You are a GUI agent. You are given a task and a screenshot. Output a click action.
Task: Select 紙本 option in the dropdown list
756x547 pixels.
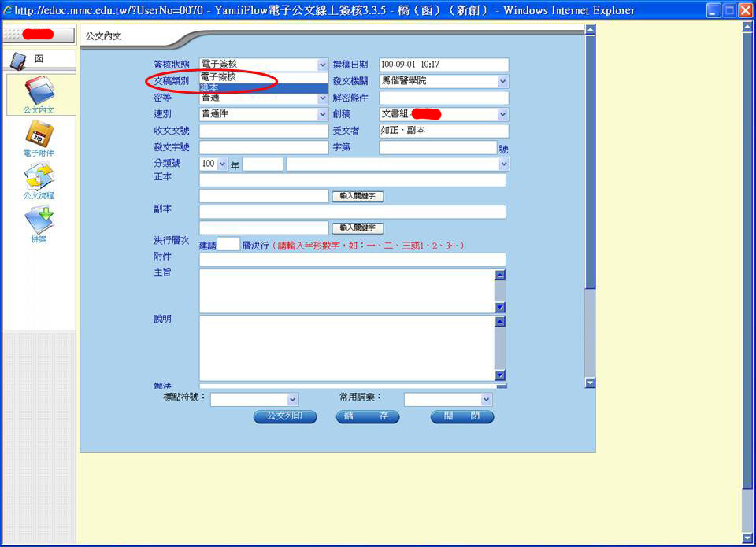(264, 87)
